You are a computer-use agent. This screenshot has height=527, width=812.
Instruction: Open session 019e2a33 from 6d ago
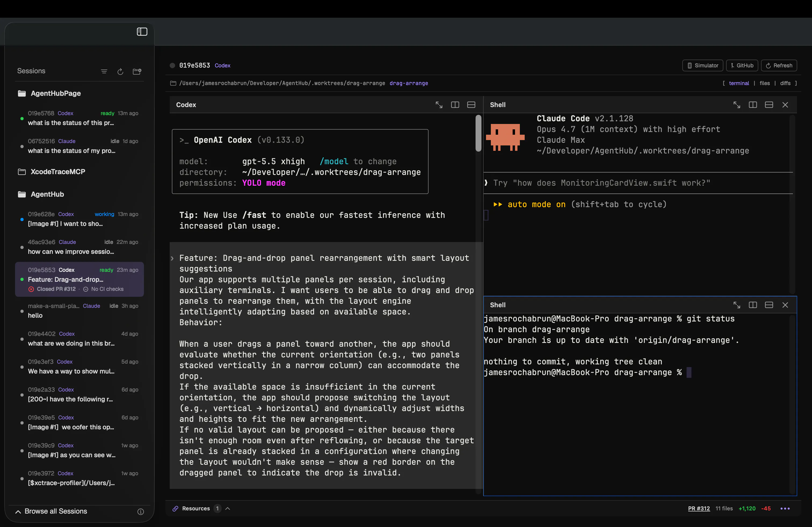(x=79, y=394)
